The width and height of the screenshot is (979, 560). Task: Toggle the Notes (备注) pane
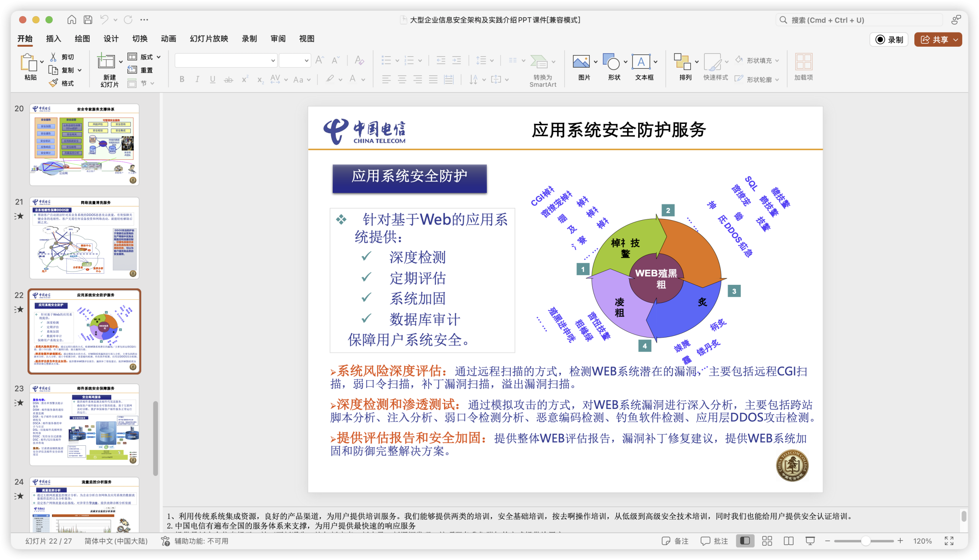coord(675,541)
